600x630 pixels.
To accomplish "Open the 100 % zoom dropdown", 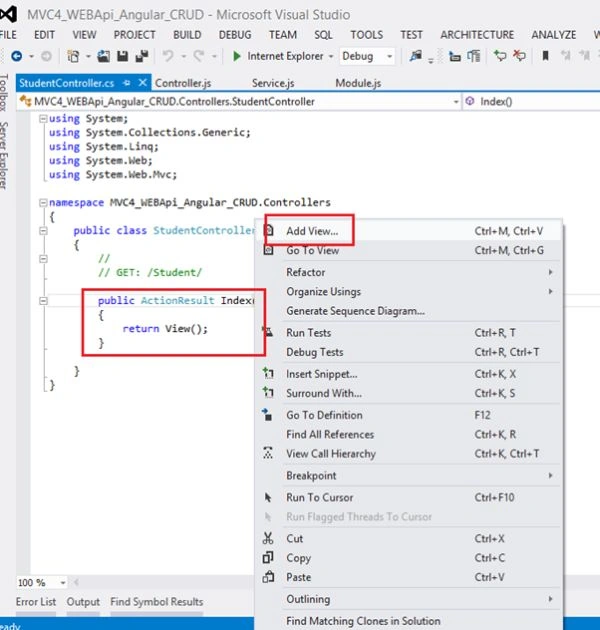I will (x=63, y=583).
